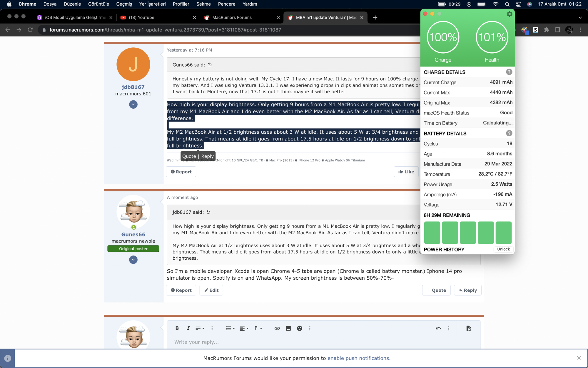This screenshot has width=588, height=368.
Task: Open smilies emoji picker in editor
Action: 299,328
